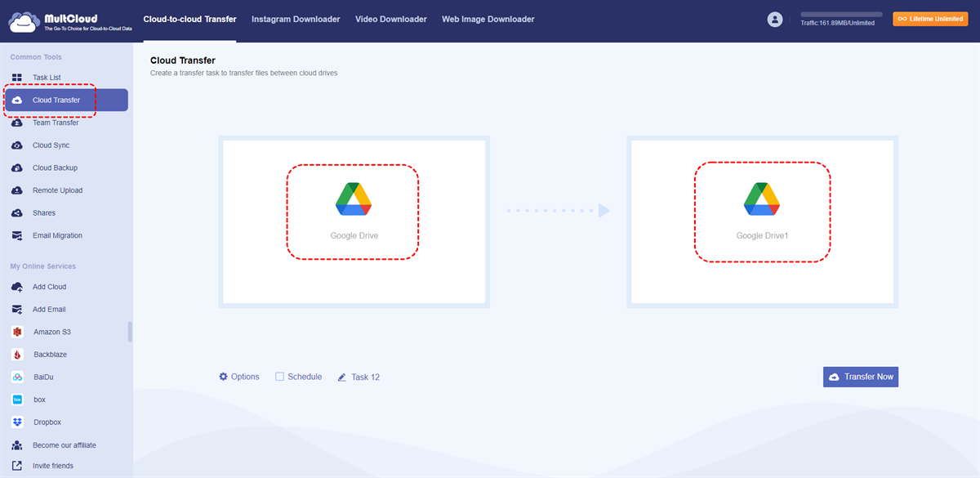
Task: Click the Dropbox label
Action: click(47, 422)
